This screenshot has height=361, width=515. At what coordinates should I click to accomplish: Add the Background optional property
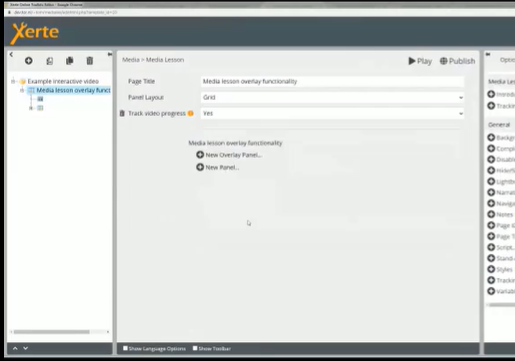pos(491,137)
